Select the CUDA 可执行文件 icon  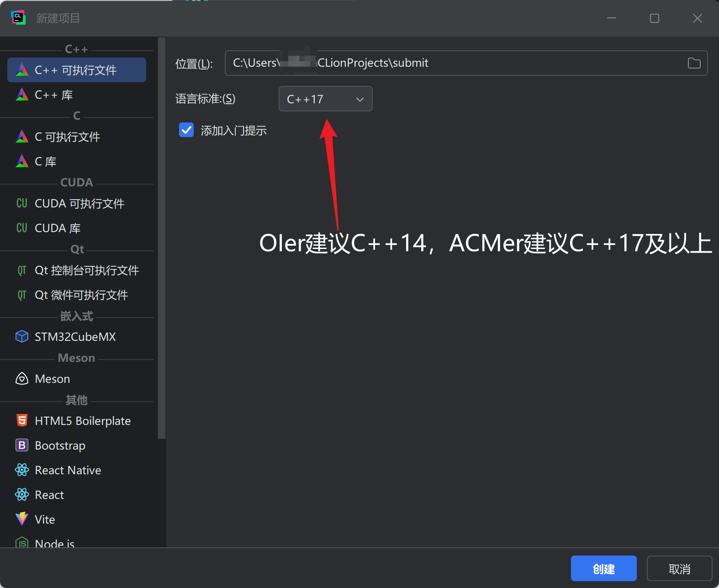click(22, 203)
